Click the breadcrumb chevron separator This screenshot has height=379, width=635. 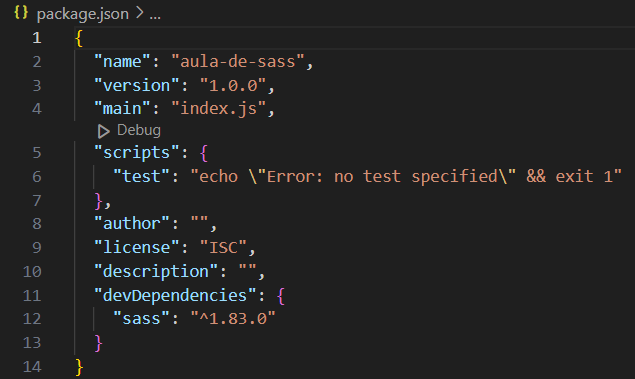[139, 13]
